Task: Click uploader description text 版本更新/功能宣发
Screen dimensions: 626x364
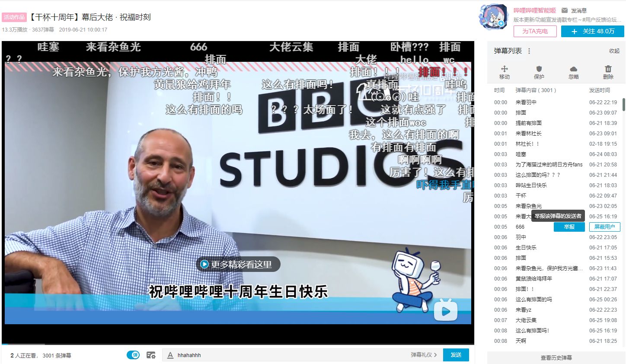Action: 567,20
